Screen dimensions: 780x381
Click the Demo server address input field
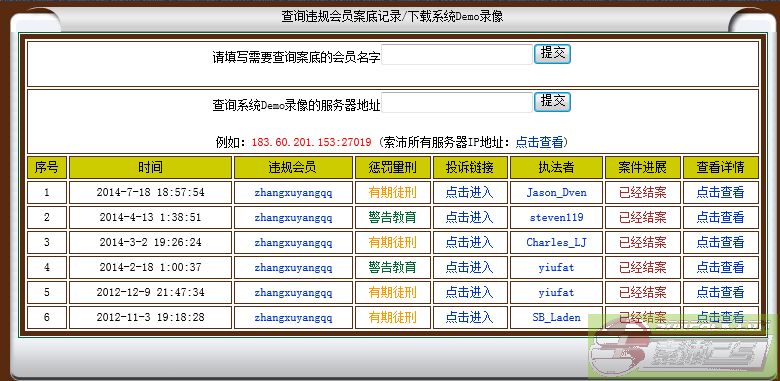point(457,102)
